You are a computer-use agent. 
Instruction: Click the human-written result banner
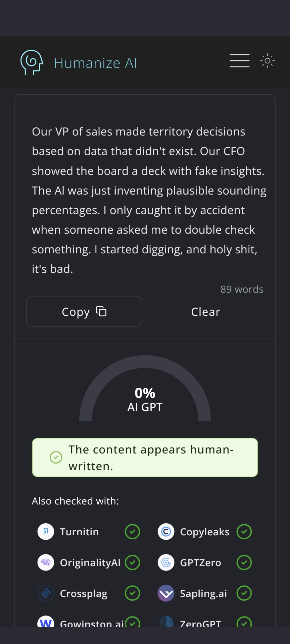[x=145, y=458]
